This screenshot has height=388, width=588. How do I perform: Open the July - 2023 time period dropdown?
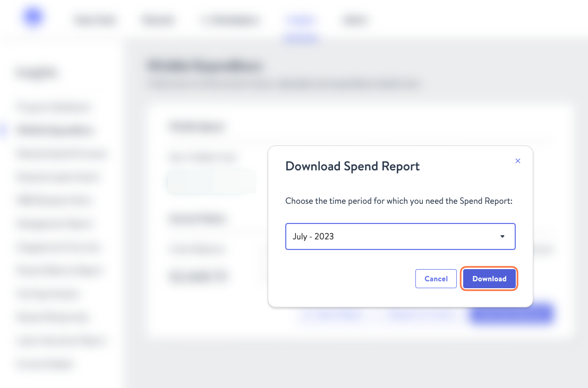(400, 236)
